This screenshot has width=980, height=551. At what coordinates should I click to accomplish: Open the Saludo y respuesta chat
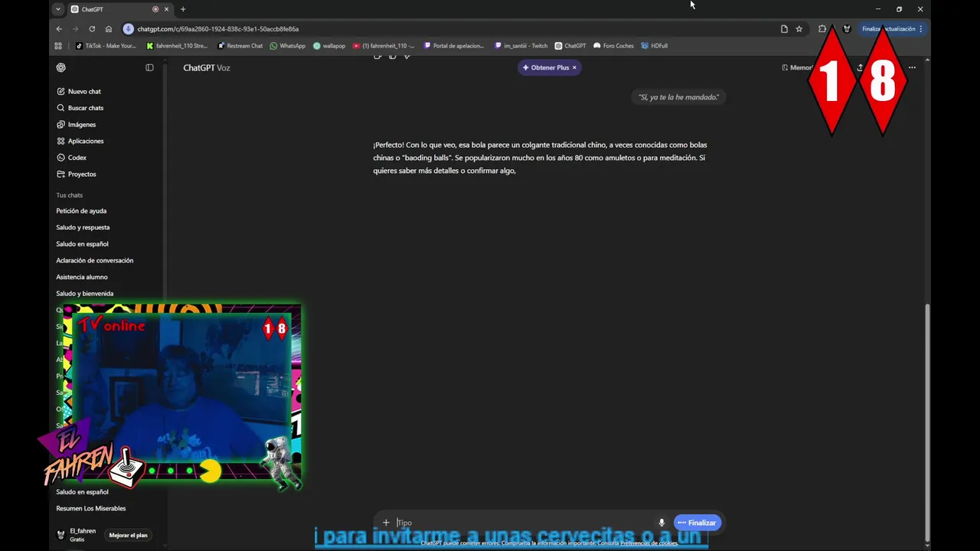pyautogui.click(x=83, y=227)
